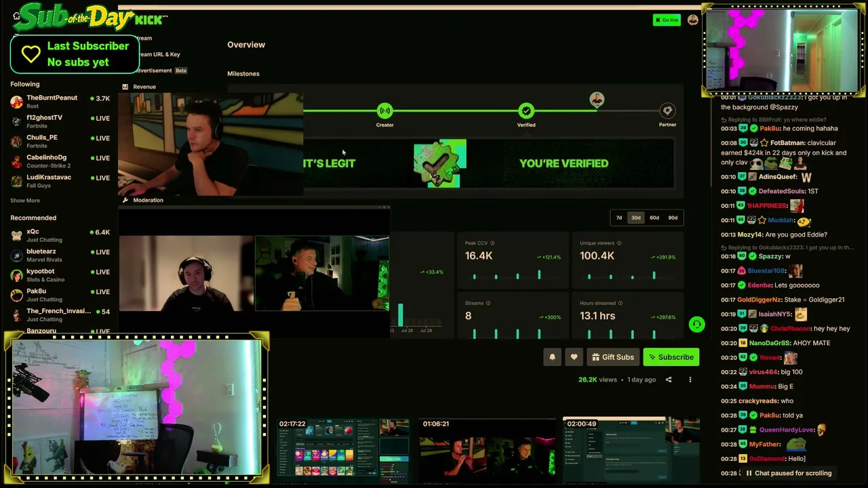Click the heart follow icon
Screen dimensions: 868x488
[574, 357]
